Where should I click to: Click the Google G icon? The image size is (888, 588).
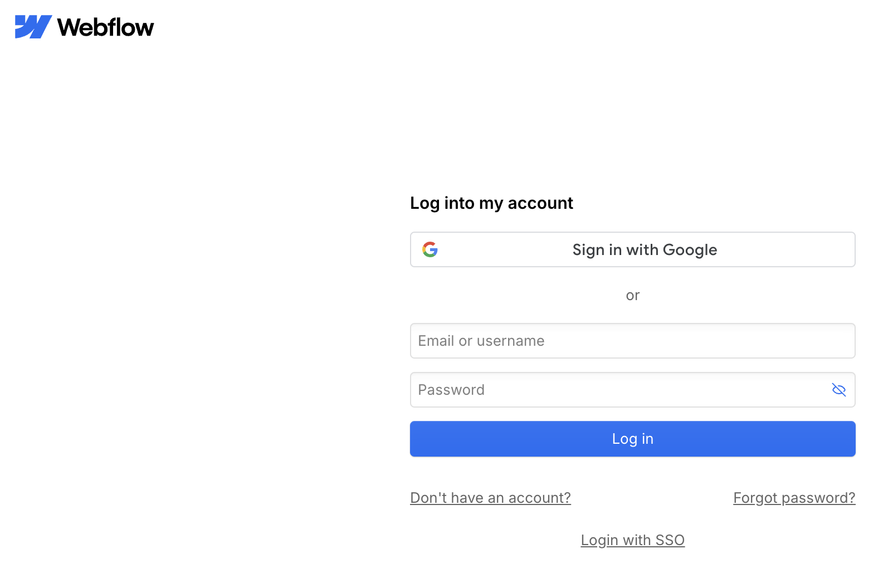coord(430,249)
